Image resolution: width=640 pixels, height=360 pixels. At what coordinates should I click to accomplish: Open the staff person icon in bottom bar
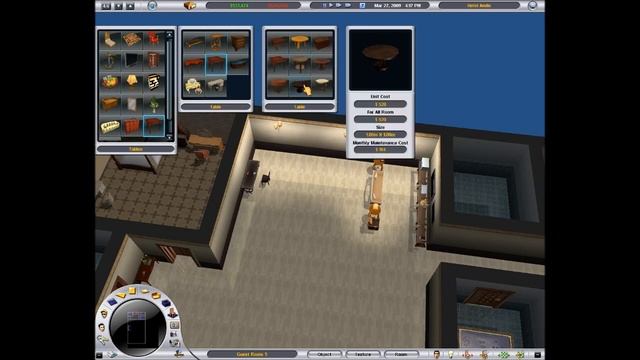pos(436,354)
